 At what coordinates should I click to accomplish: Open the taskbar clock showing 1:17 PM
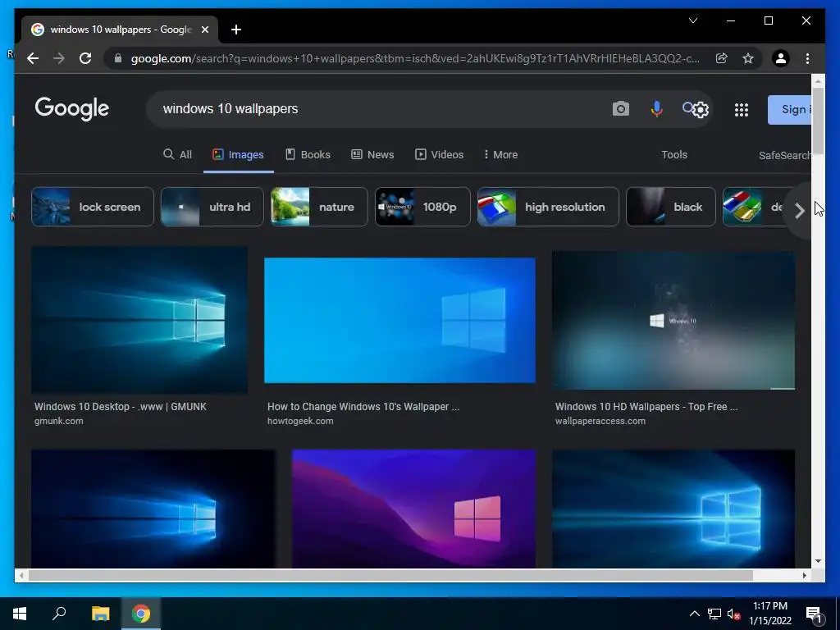pyautogui.click(x=769, y=614)
